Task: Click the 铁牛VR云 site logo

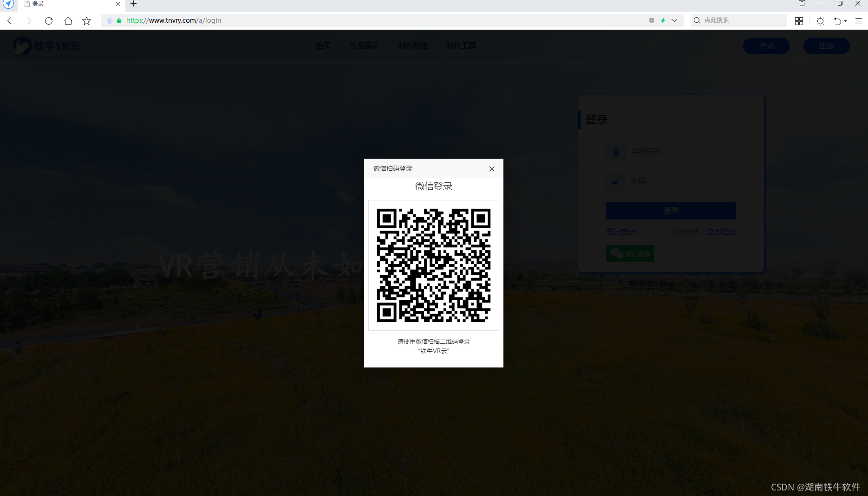Action: [x=46, y=46]
